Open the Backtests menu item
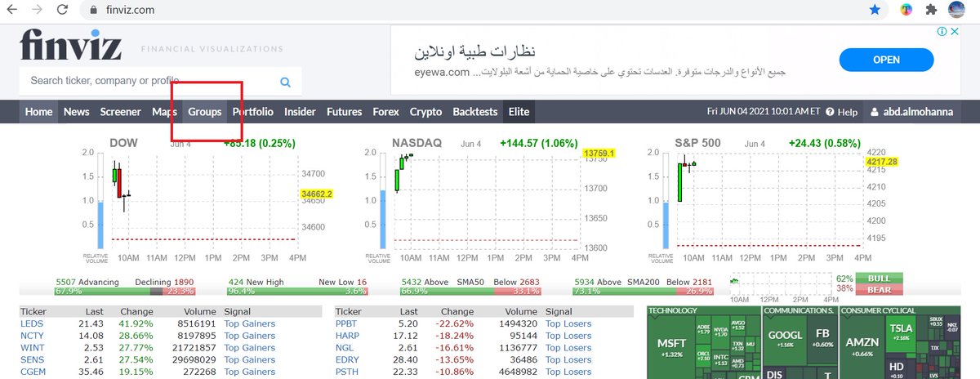The image size is (980, 379). tap(475, 112)
